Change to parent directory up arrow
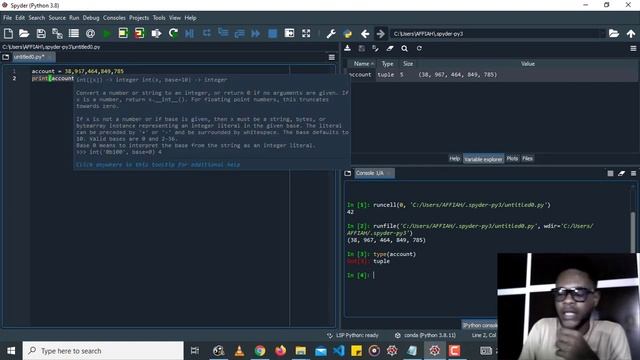The width and height of the screenshot is (640, 360). tap(631, 33)
